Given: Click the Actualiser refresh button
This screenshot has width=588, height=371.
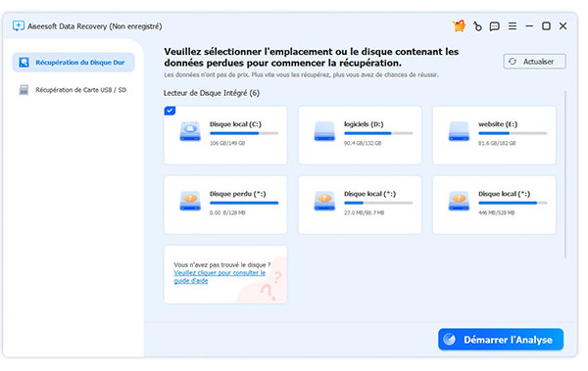Looking at the screenshot, I should 535,62.
